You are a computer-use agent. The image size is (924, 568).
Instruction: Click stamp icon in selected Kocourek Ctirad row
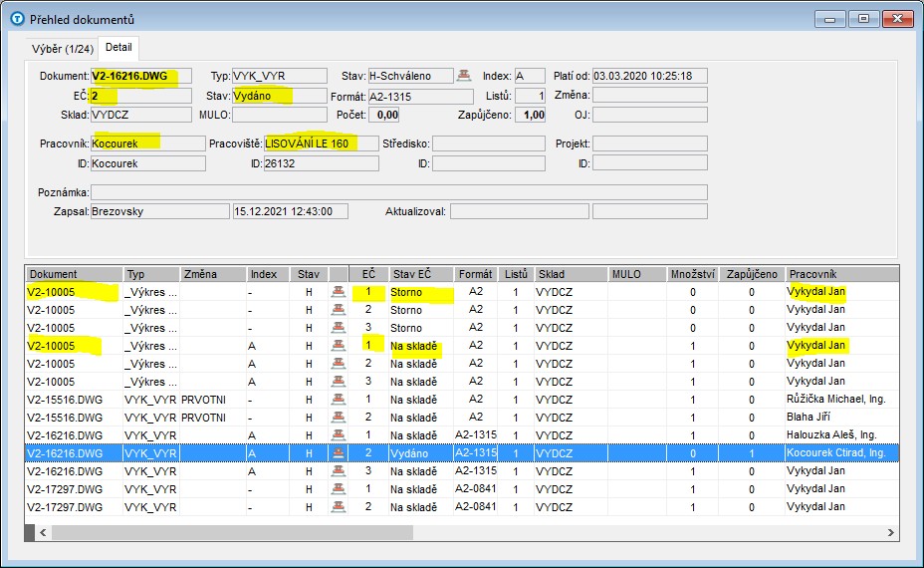click(339, 453)
